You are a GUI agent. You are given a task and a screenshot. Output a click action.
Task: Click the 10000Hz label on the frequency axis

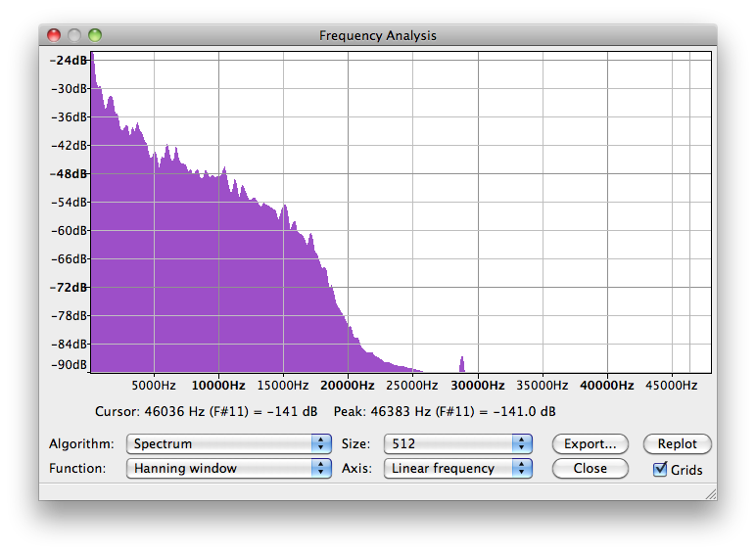(218, 386)
